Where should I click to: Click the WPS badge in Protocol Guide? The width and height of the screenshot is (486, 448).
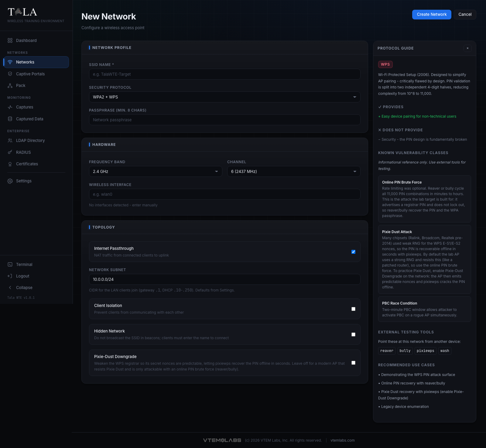[385, 64]
